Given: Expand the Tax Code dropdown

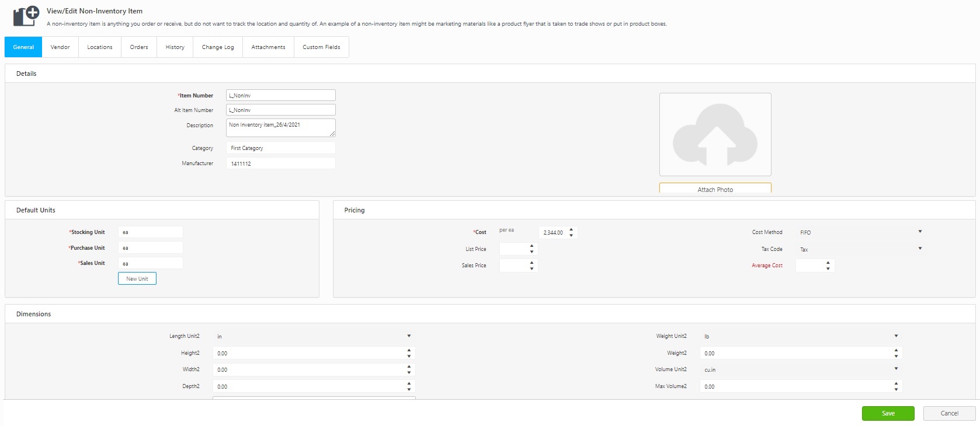Looking at the screenshot, I should (861, 249).
